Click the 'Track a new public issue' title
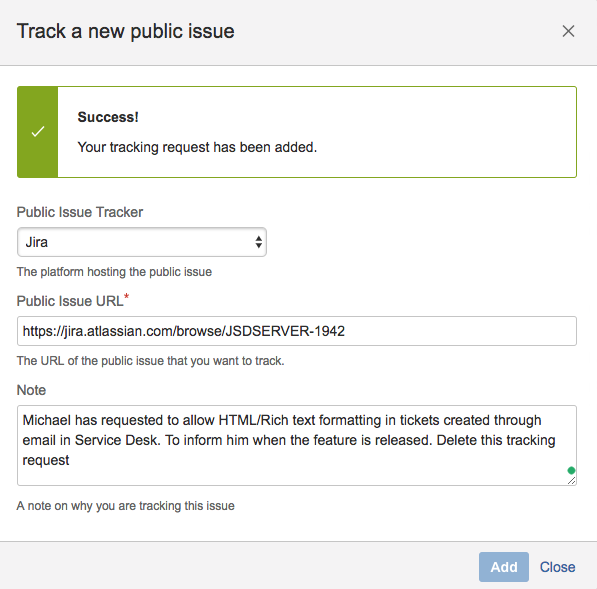 coord(126,31)
